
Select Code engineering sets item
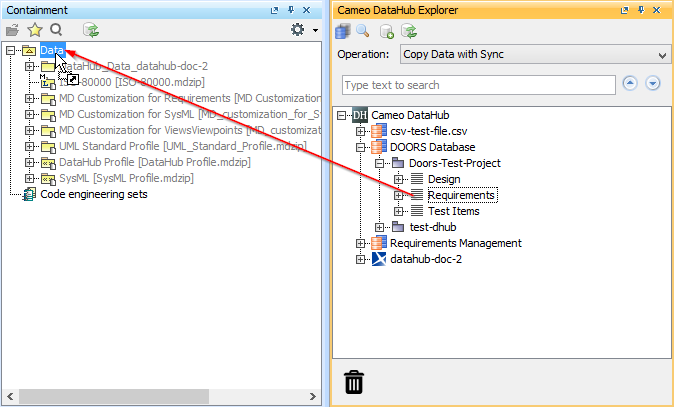point(94,194)
